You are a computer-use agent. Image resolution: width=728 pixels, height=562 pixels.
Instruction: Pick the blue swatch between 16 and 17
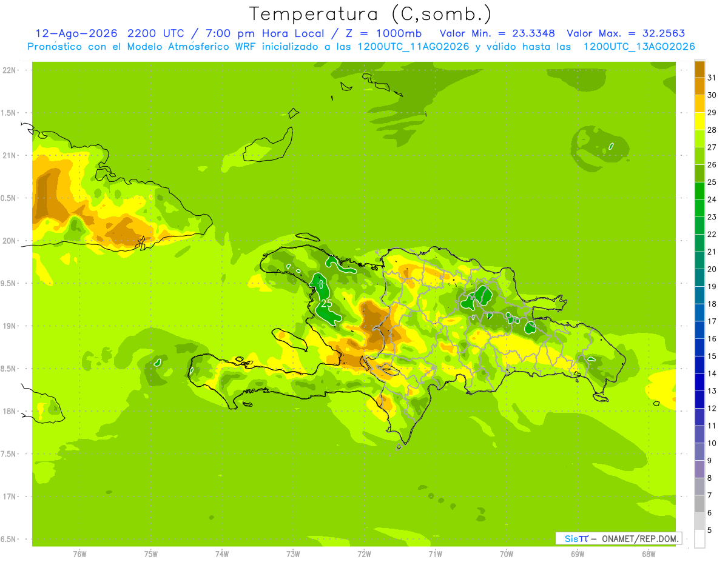(x=699, y=330)
